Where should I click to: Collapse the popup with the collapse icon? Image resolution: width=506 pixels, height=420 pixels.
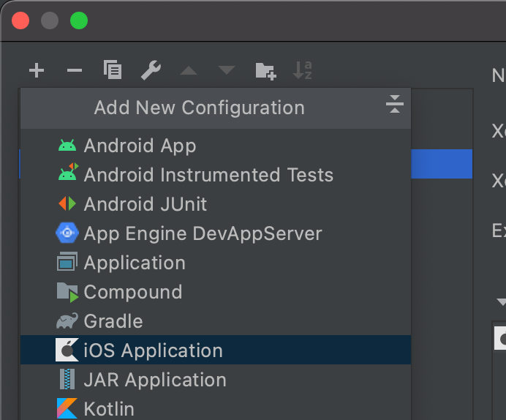pyautogui.click(x=395, y=105)
